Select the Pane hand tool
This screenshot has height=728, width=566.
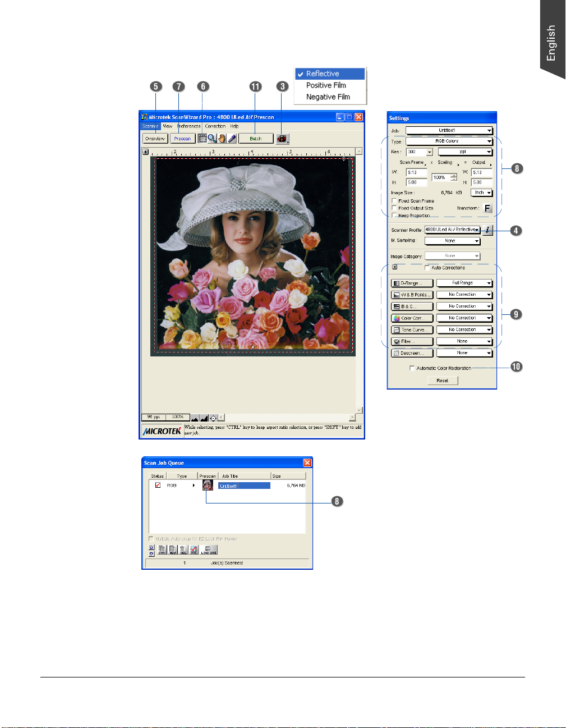tap(222, 138)
